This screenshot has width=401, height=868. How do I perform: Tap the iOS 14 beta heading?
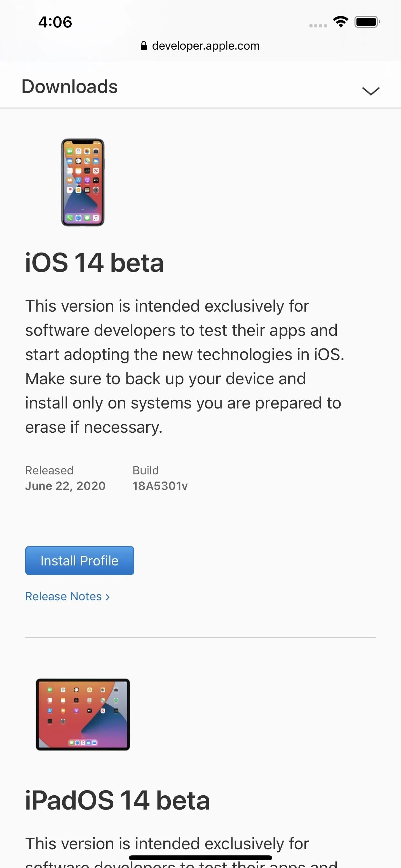[x=94, y=263]
